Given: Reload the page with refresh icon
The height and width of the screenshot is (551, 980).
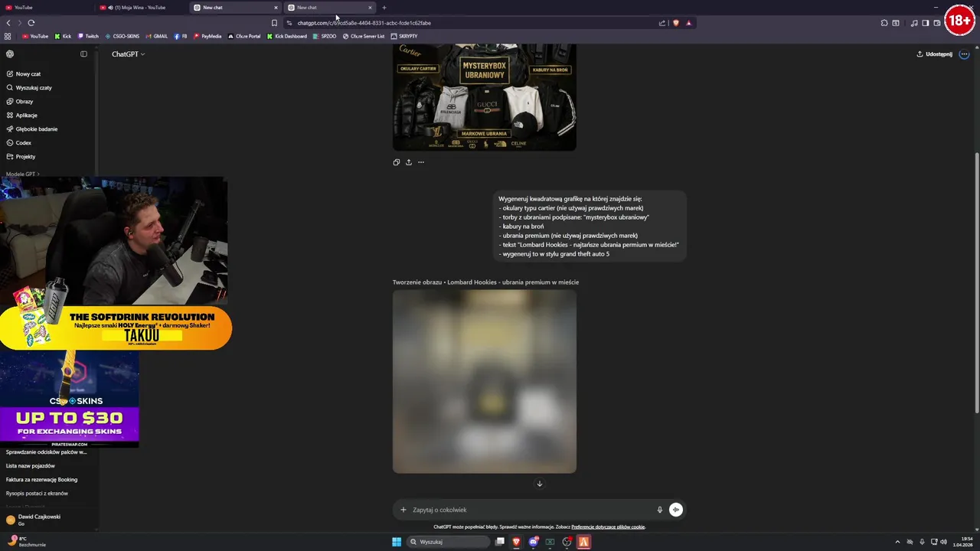Looking at the screenshot, I should [31, 23].
